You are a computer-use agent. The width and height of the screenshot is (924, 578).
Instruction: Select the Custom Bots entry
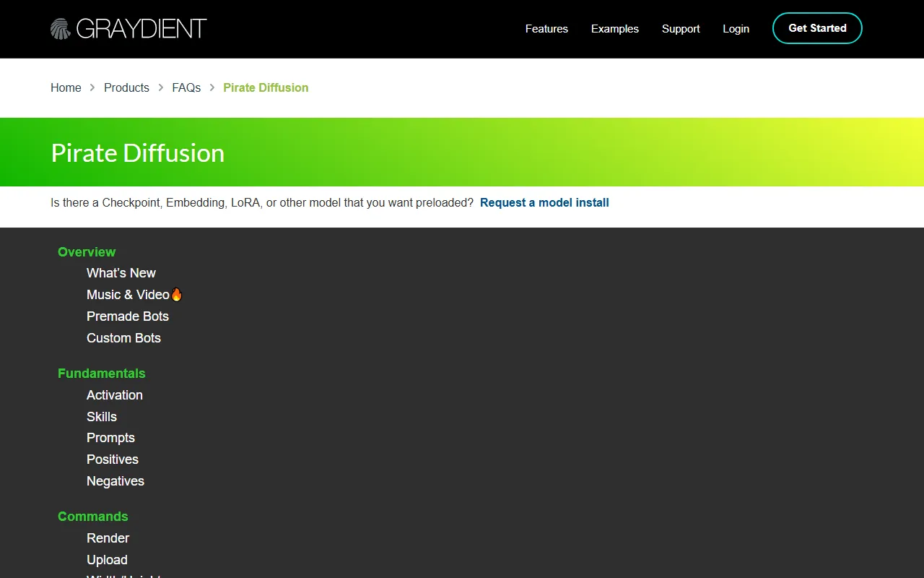point(123,338)
